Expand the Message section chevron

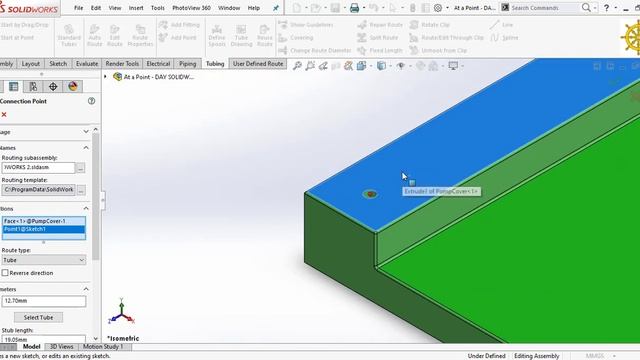(86, 131)
